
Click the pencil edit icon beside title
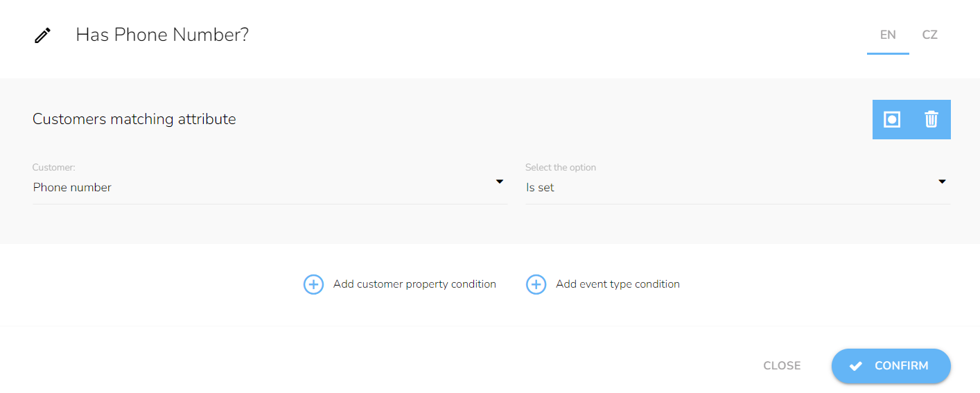pyautogui.click(x=42, y=35)
